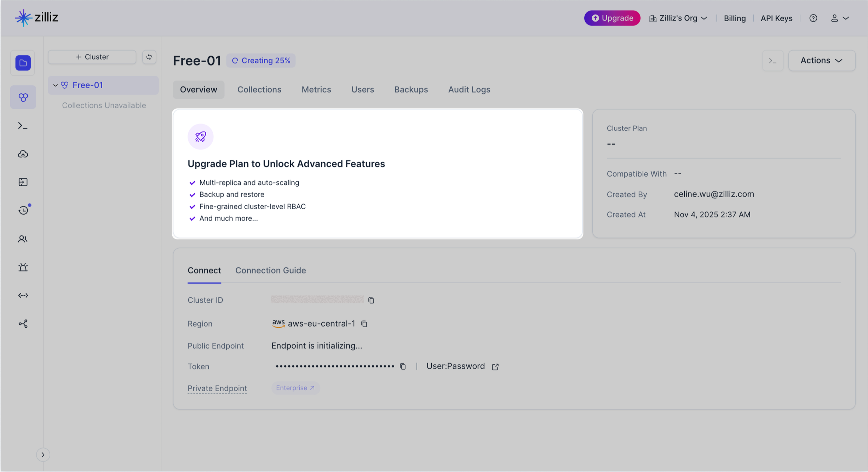Copy the token value
Viewport: 868px width, 472px height.
pyautogui.click(x=403, y=366)
